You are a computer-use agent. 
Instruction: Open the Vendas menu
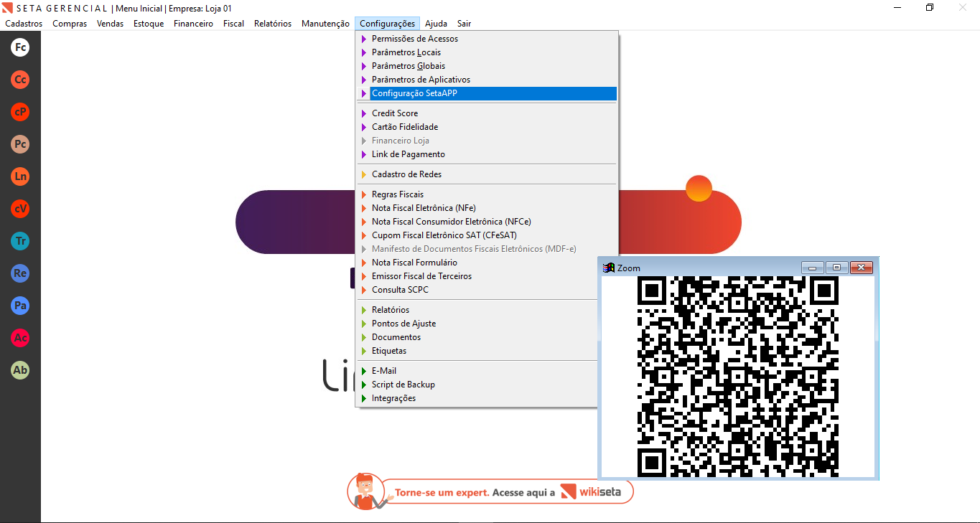110,24
